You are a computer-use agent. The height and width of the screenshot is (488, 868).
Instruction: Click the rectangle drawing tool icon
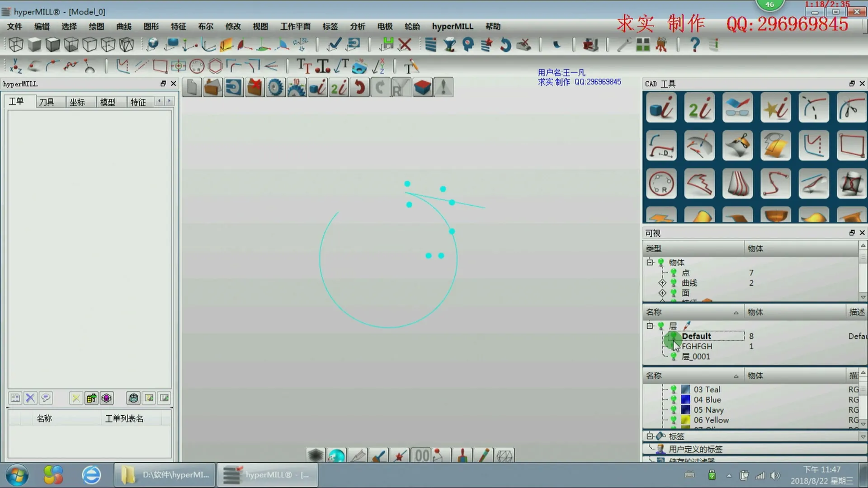160,66
